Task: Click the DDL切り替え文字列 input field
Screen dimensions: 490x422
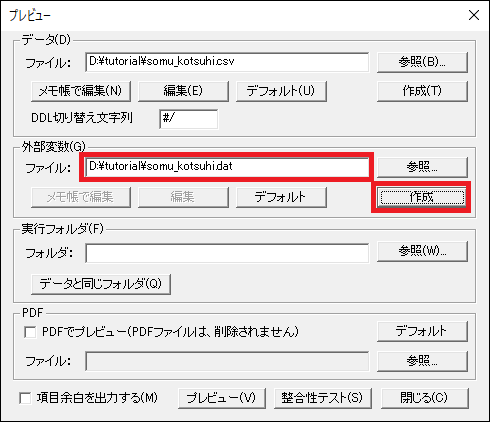Action: pyautogui.click(x=189, y=119)
